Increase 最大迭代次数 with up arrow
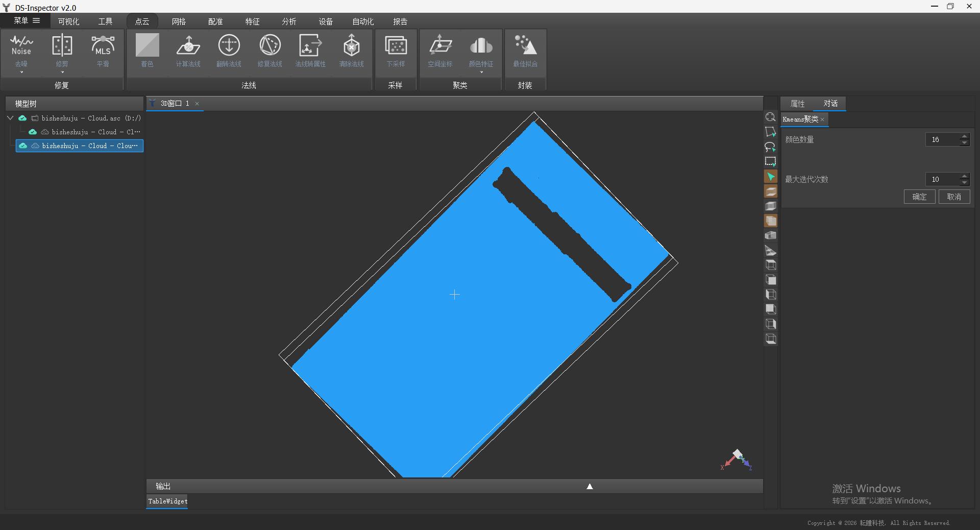980x530 pixels. 964,176
